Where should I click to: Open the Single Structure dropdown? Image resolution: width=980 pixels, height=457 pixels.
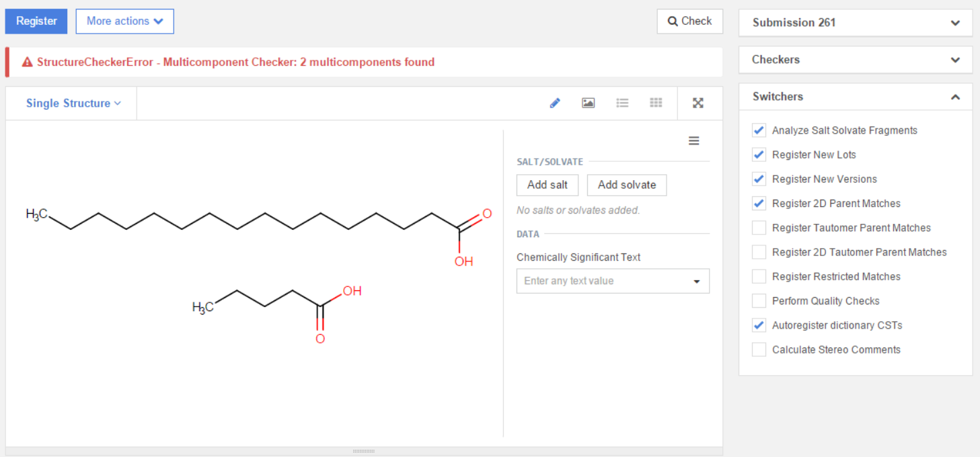(73, 103)
